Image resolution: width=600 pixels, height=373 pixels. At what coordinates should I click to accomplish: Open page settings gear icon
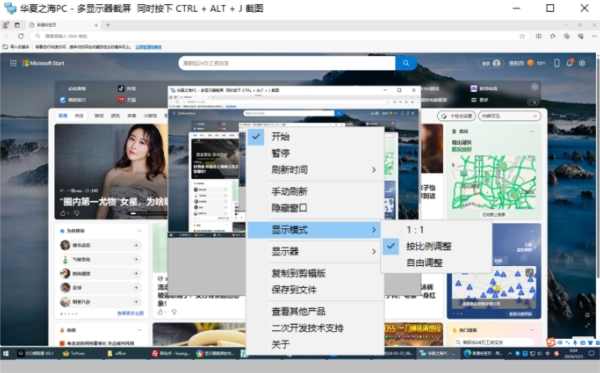(582, 63)
